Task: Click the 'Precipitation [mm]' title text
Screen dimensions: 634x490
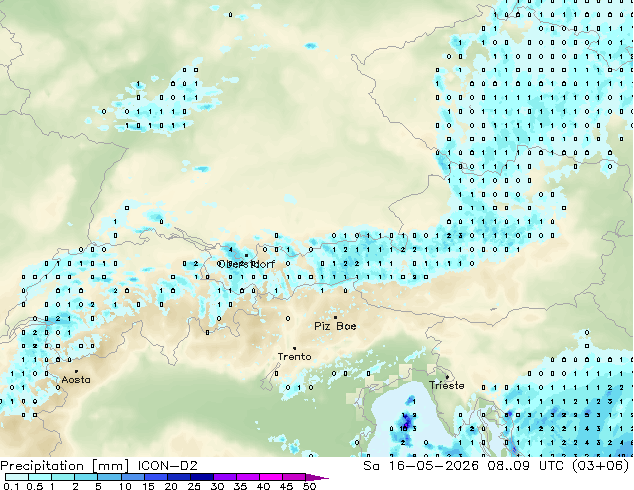Action: point(65,466)
